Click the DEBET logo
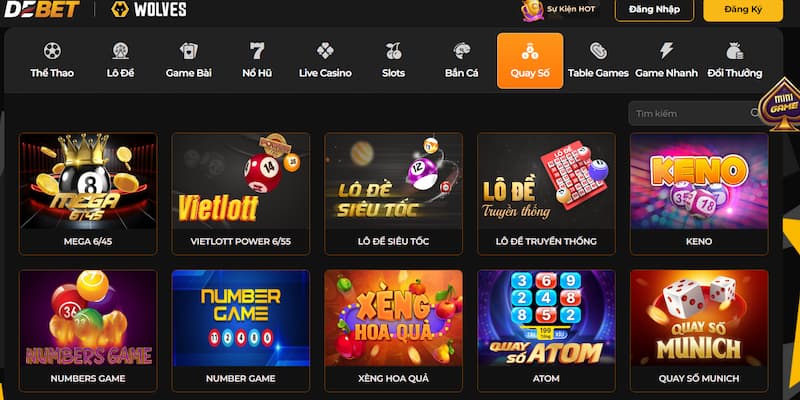The height and width of the screenshot is (400, 800). tap(42, 9)
